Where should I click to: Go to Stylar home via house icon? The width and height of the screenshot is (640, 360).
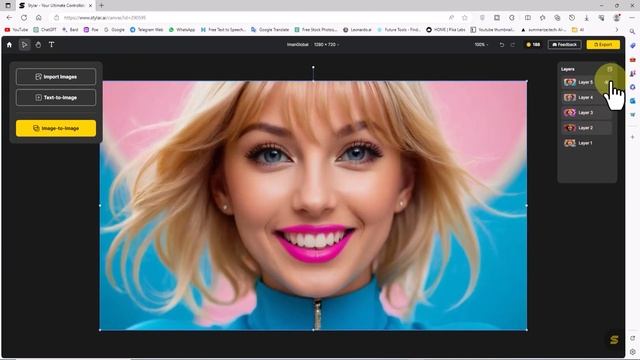pyautogui.click(x=9, y=44)
